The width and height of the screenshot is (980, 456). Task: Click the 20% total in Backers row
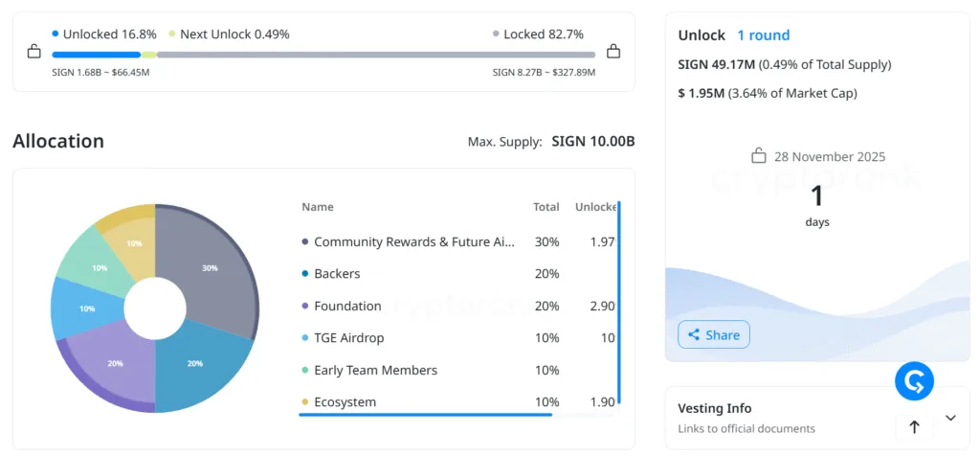[x=546, y=273]
